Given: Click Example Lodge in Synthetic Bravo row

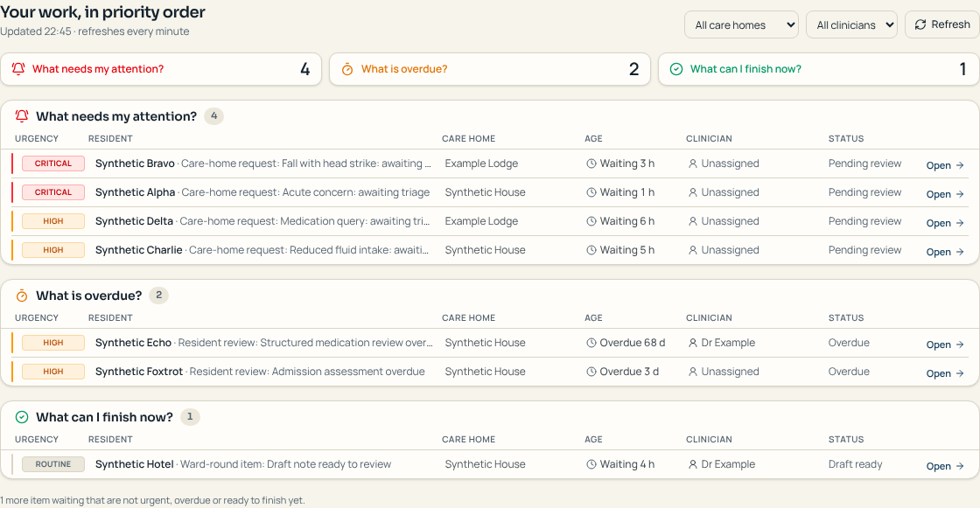Looking at the screenshot, I should pos(481,164).
